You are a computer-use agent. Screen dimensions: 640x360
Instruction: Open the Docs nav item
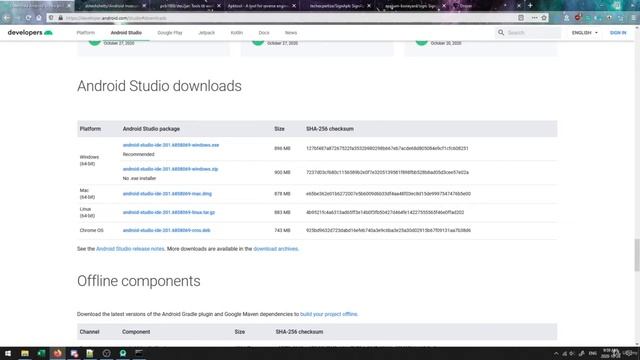point(264,33)
